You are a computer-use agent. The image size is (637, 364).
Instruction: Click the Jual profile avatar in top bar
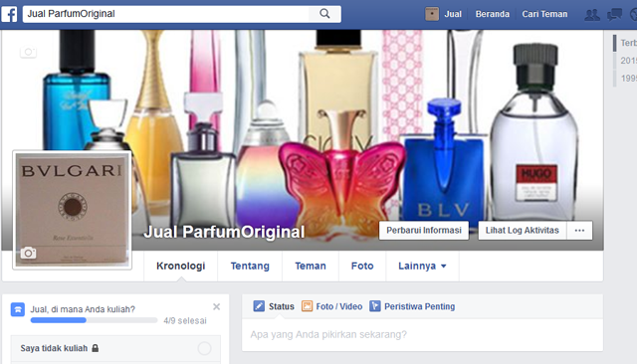pyautogui.click(x=432, y=14)
